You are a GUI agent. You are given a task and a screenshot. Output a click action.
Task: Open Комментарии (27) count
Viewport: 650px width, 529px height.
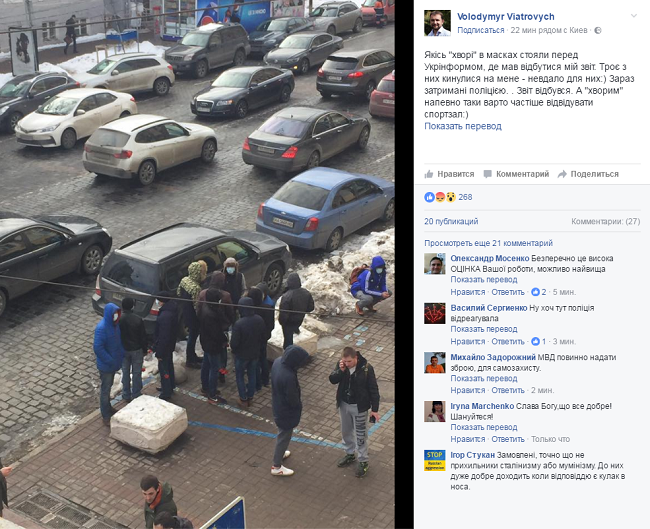tap(606, 221)
